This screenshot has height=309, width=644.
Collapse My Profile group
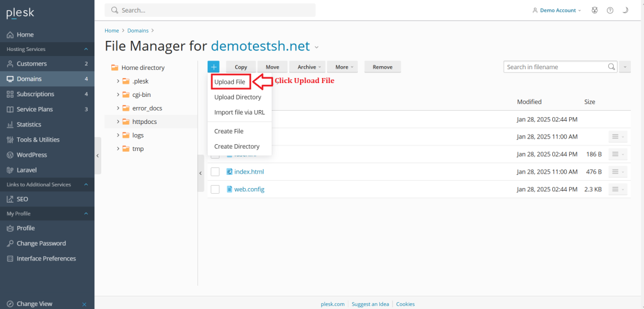pyautogui.click(x=86, y=214)
